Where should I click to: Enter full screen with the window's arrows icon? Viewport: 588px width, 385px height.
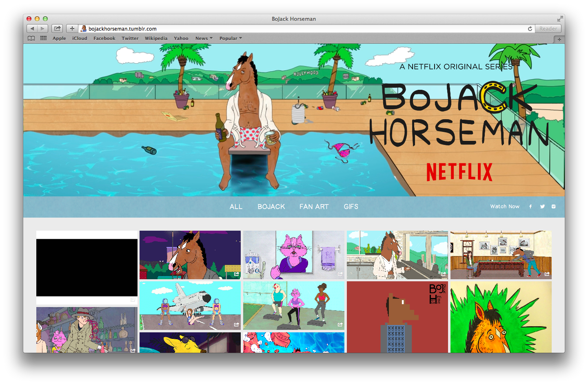[x=560, y=19]
